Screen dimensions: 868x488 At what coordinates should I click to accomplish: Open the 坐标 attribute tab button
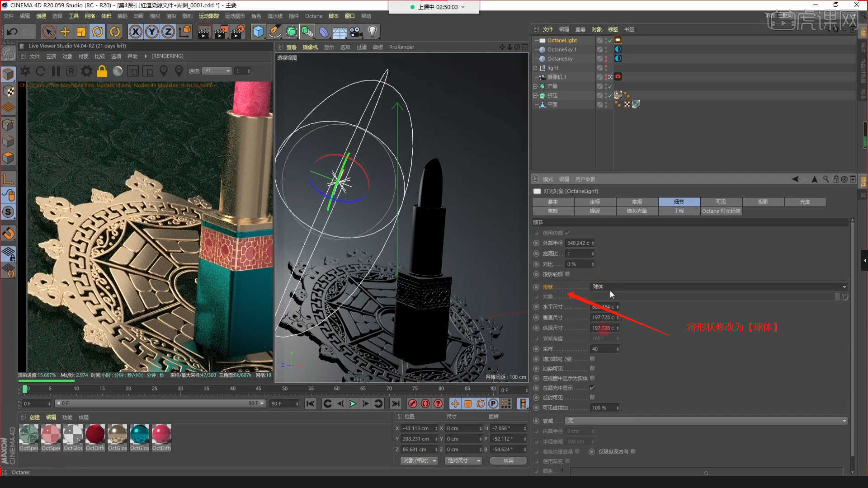click(x=595, y=202)
